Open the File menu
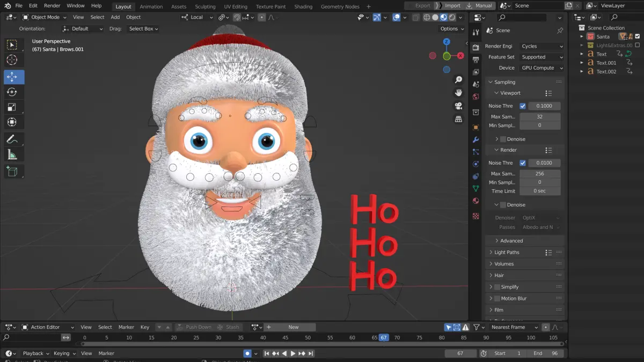This screenshot has height=362, width=644. click(x=19, y=6)
